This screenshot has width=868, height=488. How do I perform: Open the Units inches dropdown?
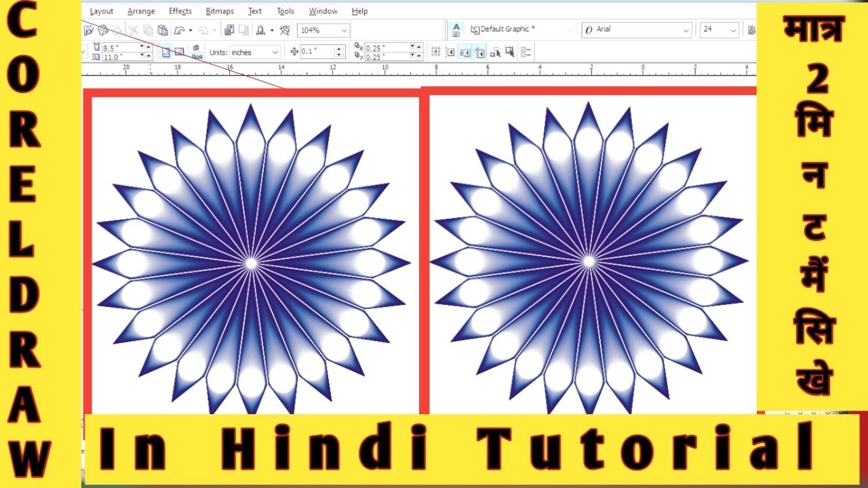(x=275, y=52)
